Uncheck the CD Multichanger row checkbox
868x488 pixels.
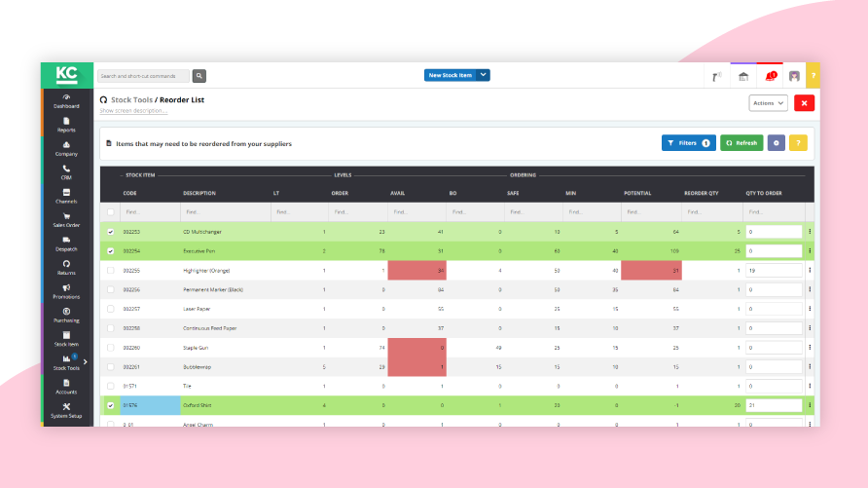pos(111,232)
